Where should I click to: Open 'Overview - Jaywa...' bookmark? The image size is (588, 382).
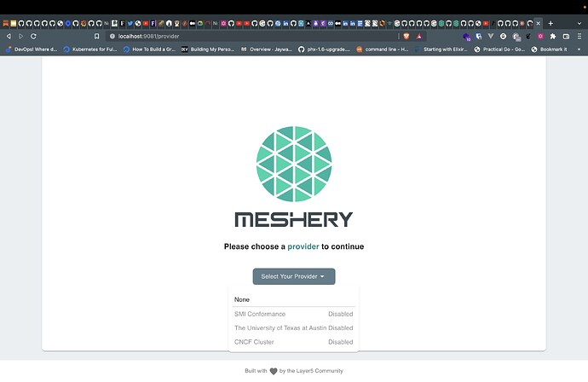click(266, 49)
